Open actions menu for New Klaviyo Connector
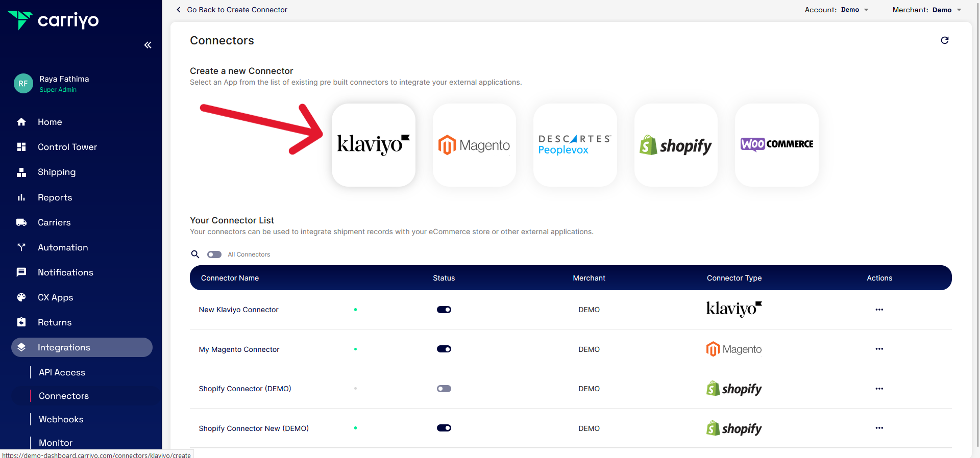980x458 pixels. [x=879, y=310]
